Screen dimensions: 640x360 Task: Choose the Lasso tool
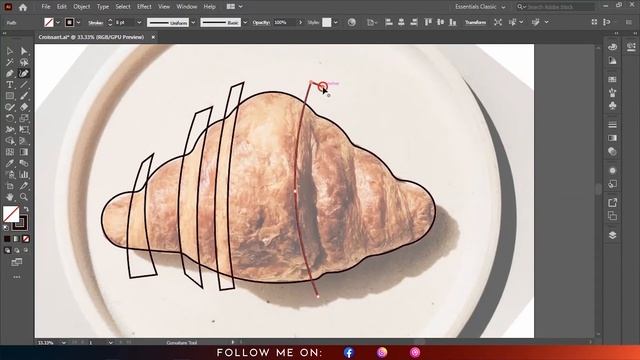(24, 62)
